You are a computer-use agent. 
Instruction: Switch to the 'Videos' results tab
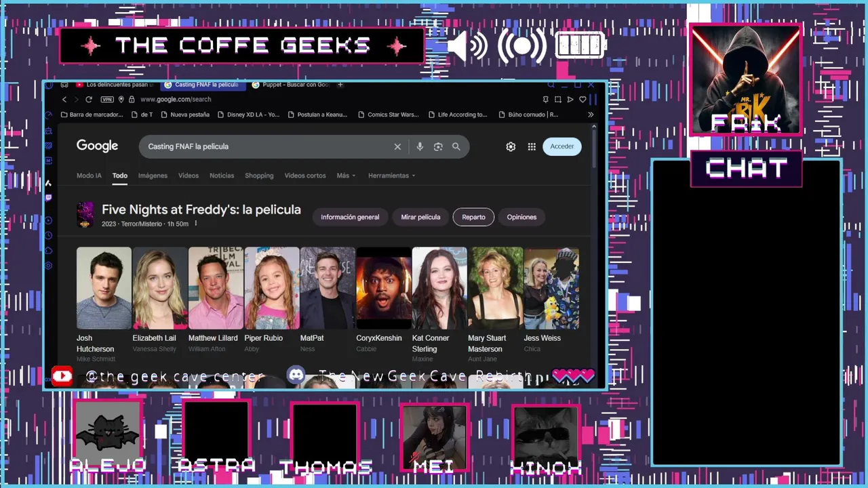(189, 176)
